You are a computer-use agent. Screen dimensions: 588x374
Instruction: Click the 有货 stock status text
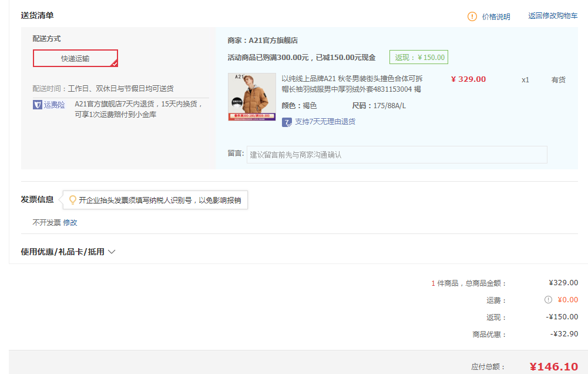tap(559, 79)
